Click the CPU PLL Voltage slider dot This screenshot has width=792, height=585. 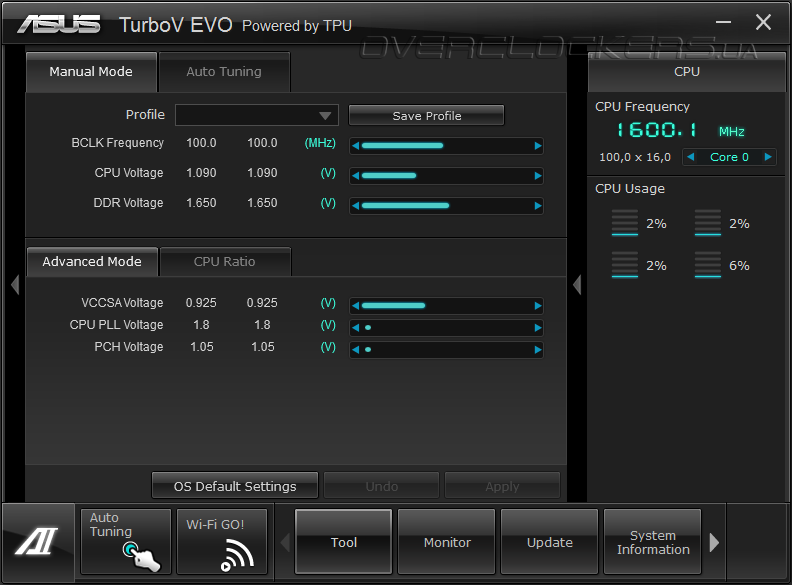[368, 328]
